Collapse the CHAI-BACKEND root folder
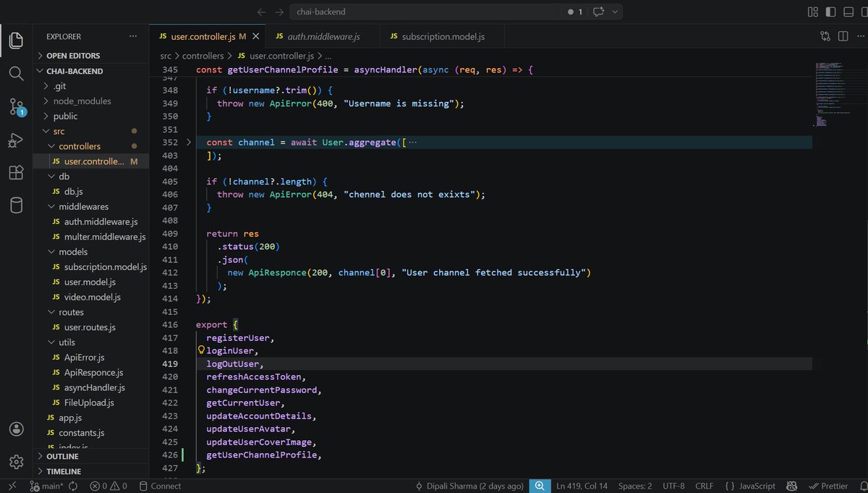The width and height of the screenshot is (868, 493). coord(90,71)
